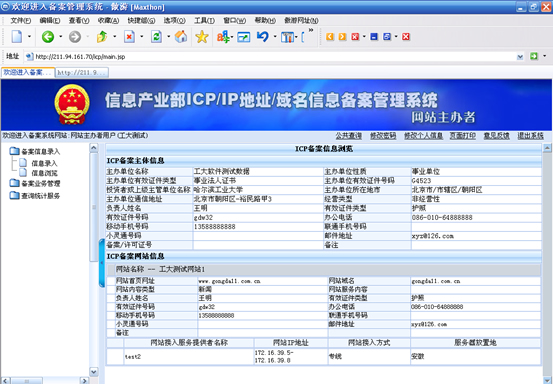Open the 编辑(E) menu
553x384 pixels.
[x=50, y=20]
